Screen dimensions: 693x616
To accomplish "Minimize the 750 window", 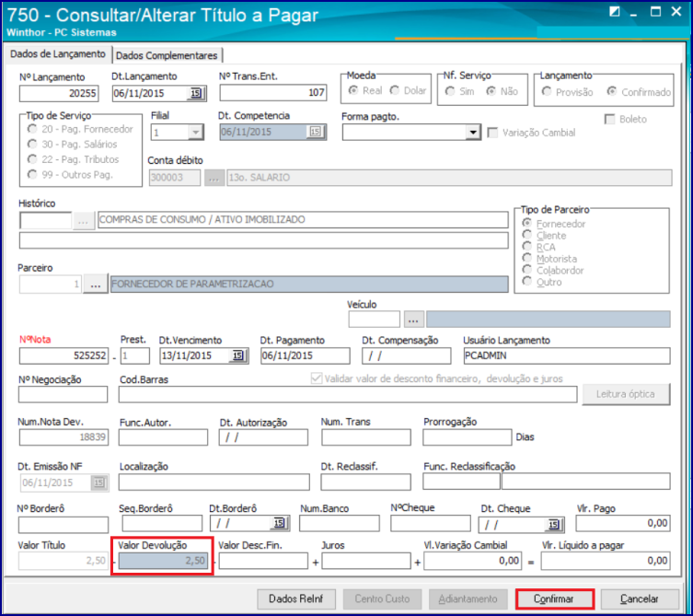I will click(634, 13).
